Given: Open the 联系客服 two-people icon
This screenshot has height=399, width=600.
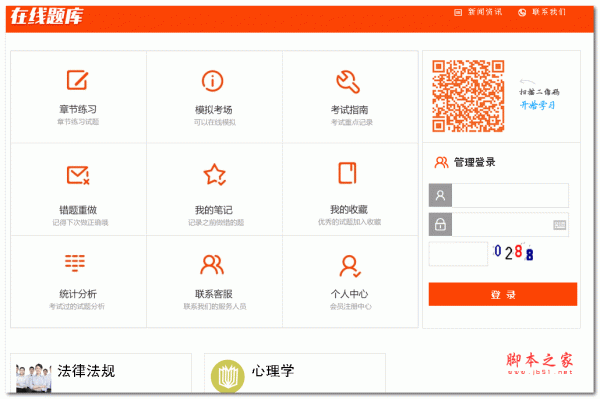Looking at the screenshot, I should (212, 265).
